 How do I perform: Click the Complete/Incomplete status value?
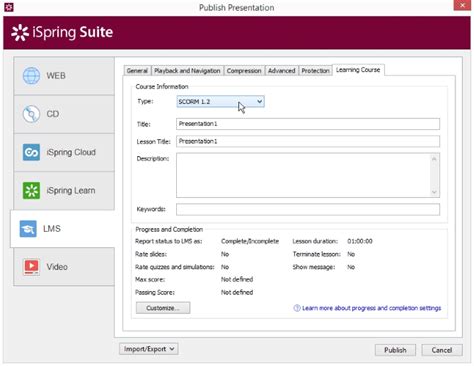click(250, 241)
